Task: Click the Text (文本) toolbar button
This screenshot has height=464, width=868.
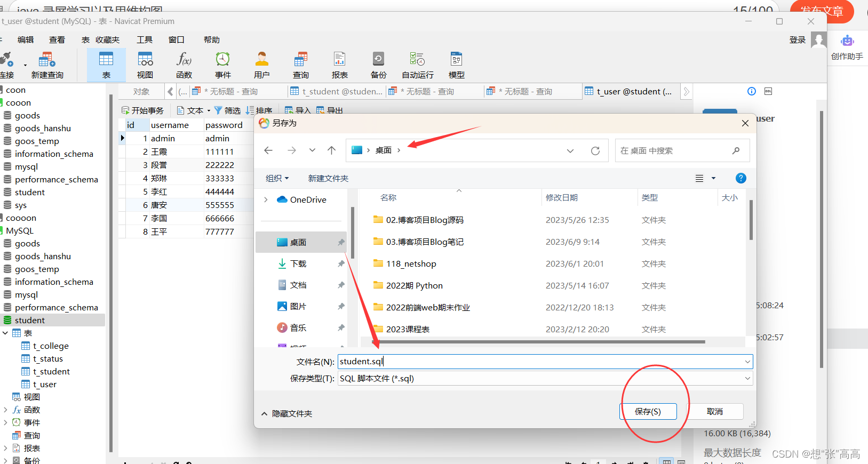Action: (194, 110)
